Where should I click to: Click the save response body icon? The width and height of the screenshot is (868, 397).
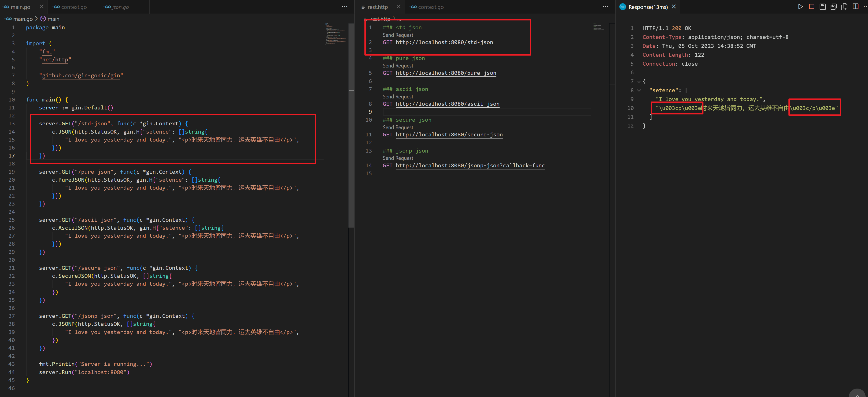pyautogui.click(x=834, y=6)
